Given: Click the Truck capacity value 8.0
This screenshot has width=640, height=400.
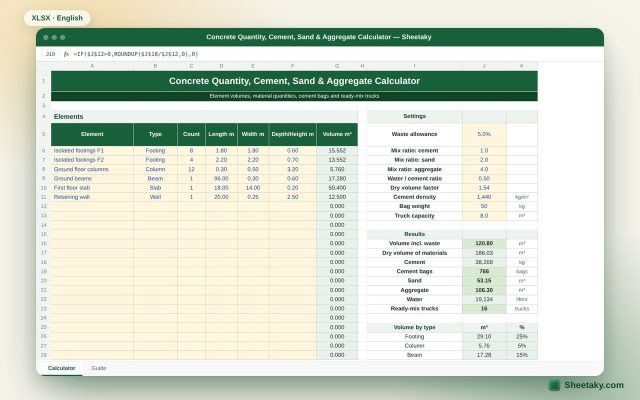Looking at the screenshot, I should 484,216.
